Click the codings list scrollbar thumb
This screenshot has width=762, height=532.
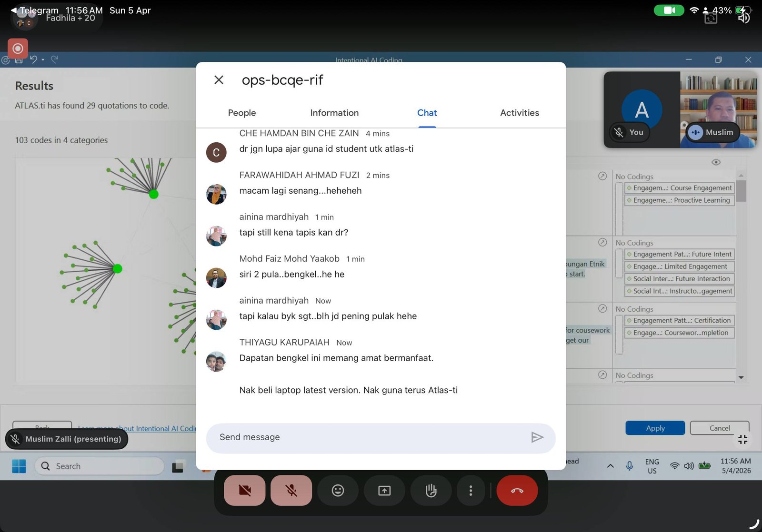click(x=741, y=191)
